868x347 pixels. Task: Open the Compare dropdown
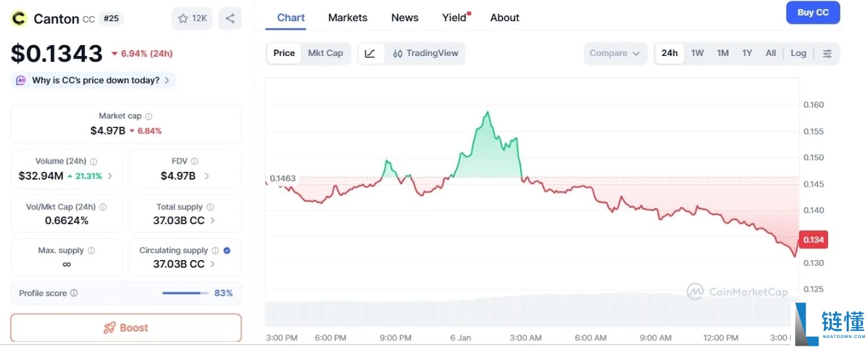point(615,53)
